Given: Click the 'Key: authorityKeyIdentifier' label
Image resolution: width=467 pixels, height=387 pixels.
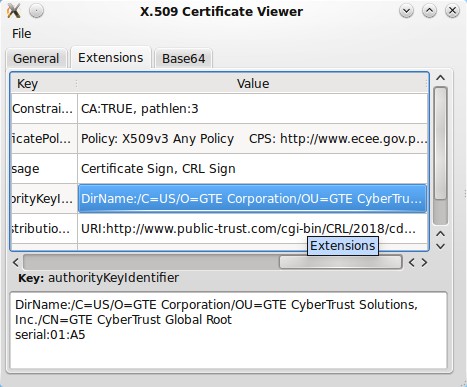Looking at the screenshot, I should (x=99, y=278).
